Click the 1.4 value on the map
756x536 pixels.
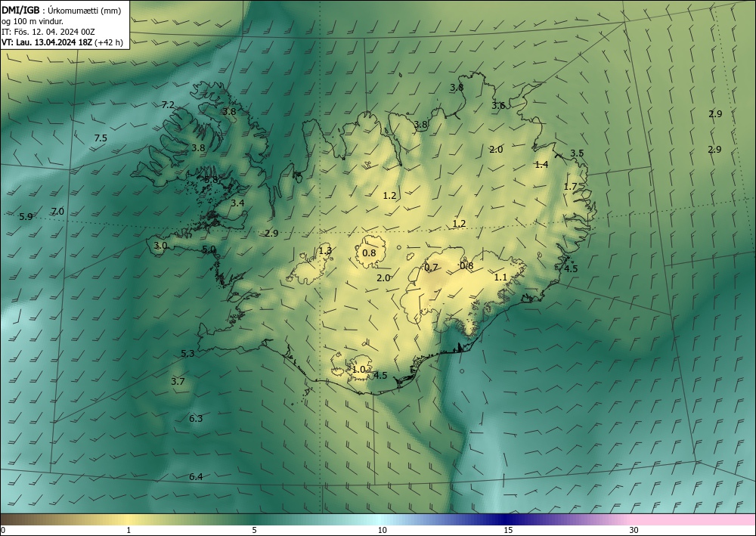point(541,165)
